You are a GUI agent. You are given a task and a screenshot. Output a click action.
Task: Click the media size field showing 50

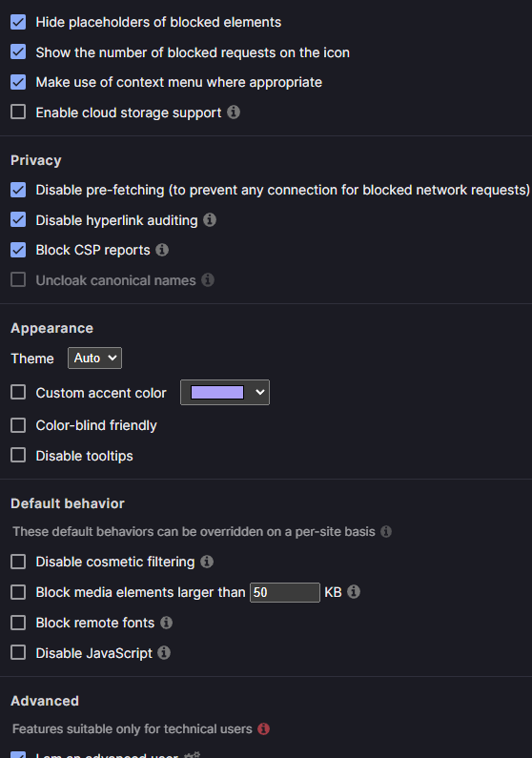tap(285, 592)
